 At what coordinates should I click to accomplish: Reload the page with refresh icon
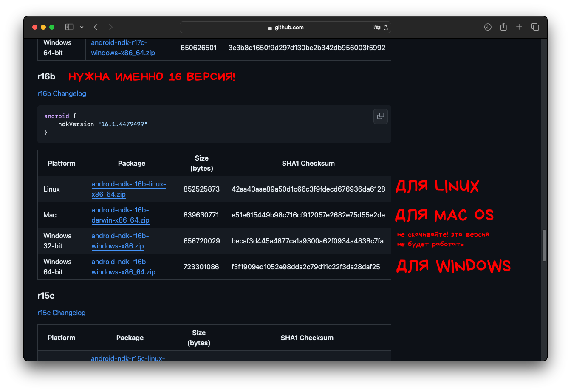tap(386, 27)
